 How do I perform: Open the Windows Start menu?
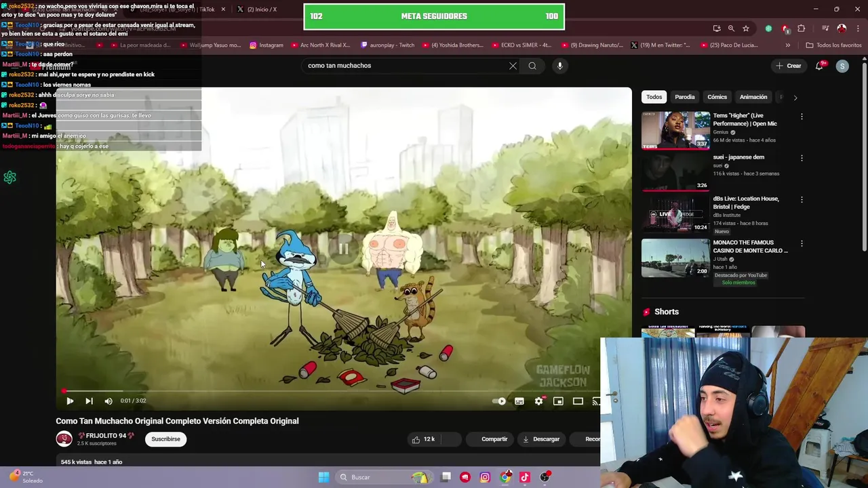click(x=323, y=477)
